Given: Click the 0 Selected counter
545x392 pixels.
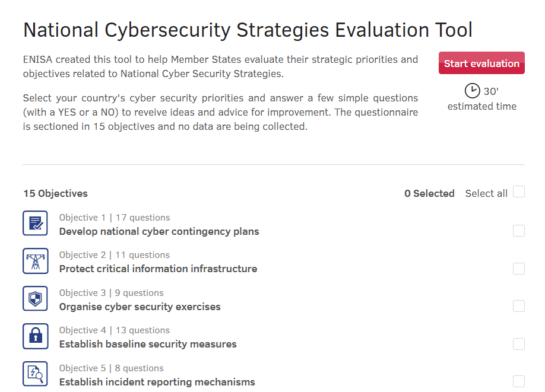Looking at the screenshot, I should pos(429,193).
